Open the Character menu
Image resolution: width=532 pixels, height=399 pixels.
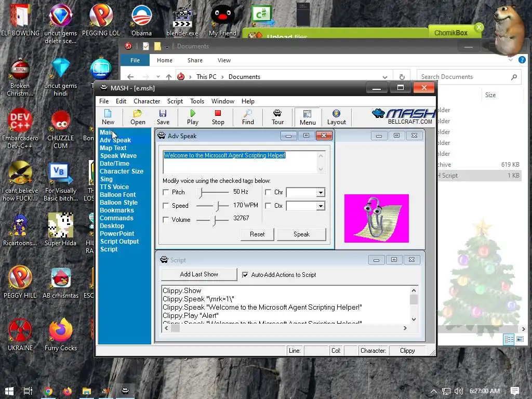(x=147, y=101)
